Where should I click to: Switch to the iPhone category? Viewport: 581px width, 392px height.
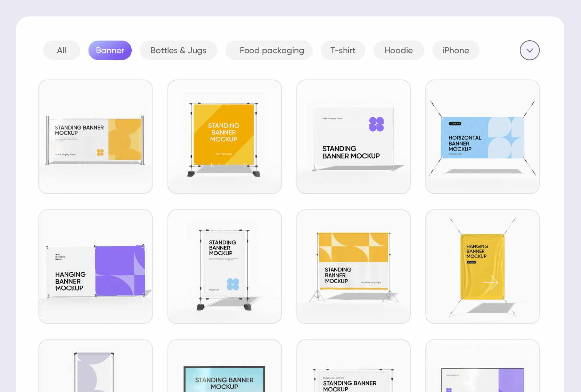pyautogui.click(x=456, y=50)
